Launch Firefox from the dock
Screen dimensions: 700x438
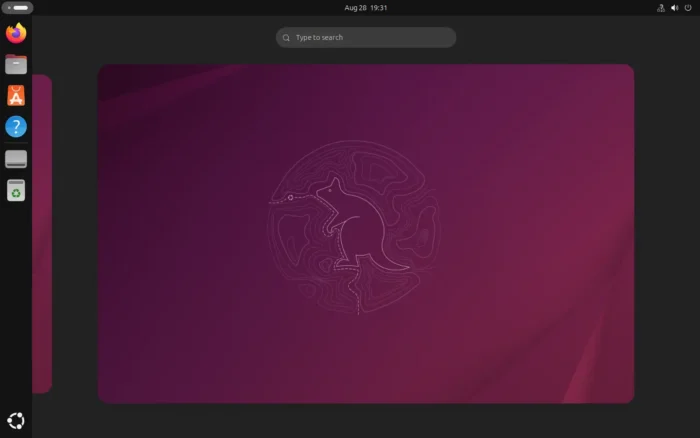16,33
